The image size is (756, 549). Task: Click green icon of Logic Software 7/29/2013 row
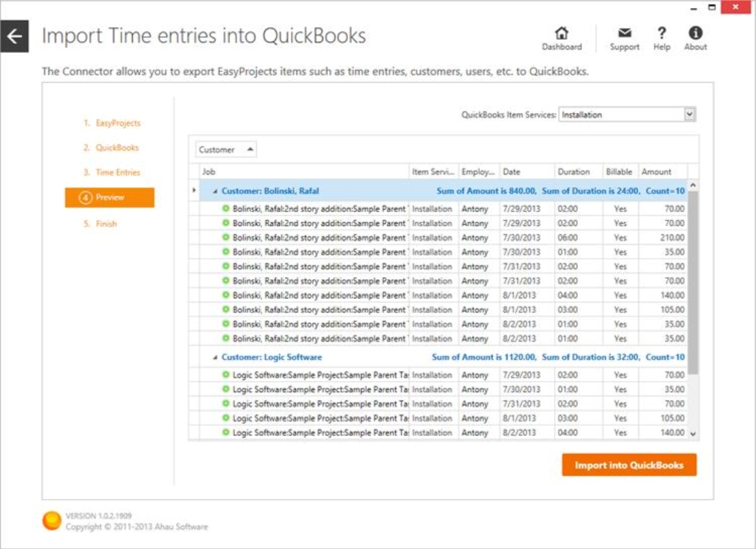point(225,374)
